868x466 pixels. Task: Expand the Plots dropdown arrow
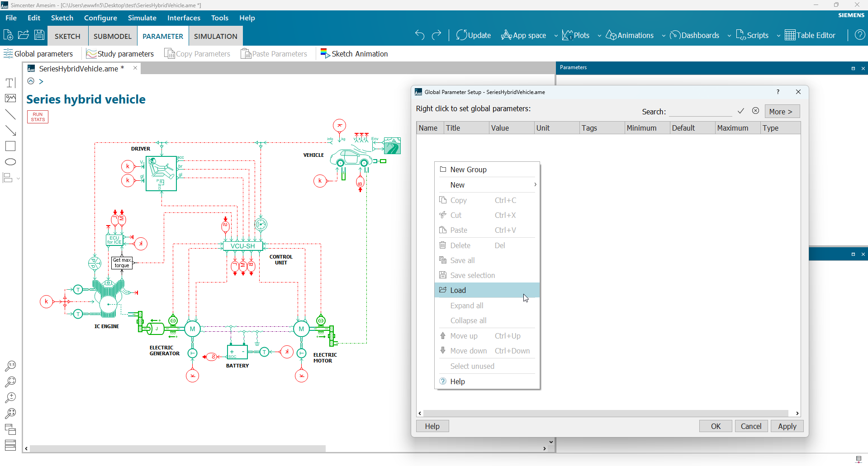point(599,36)
